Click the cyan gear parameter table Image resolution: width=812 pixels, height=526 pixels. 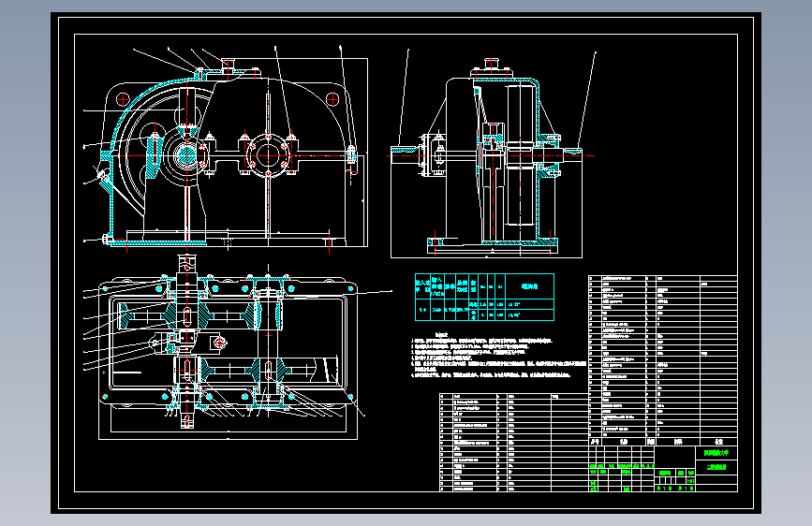(x=484, y=298)
